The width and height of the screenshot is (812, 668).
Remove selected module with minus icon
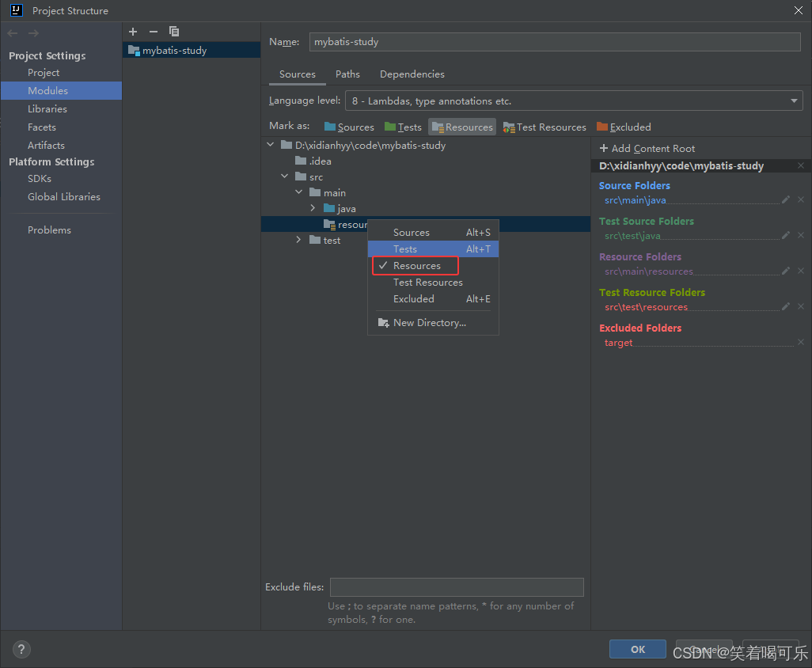[154, 32]
